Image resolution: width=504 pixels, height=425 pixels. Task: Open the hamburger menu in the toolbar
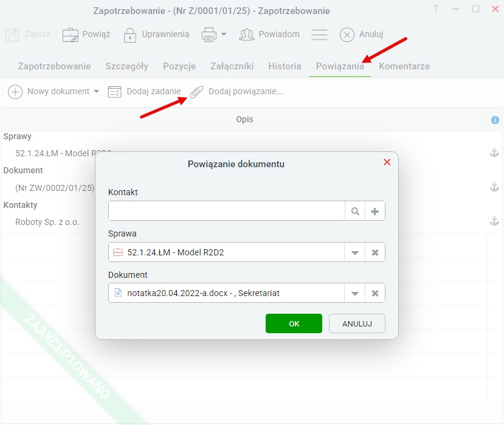pyautogui.click(x=319, y=35)
